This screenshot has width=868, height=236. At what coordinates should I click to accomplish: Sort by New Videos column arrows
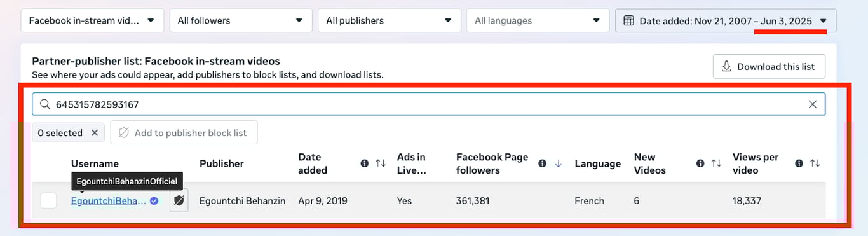tap(716, 163)
